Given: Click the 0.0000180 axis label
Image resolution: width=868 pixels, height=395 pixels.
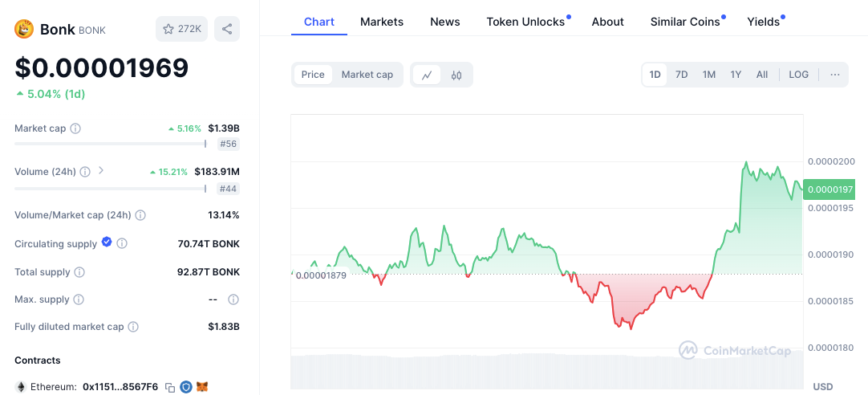Looking at the screenshot, I should click(x=831, y=348).
